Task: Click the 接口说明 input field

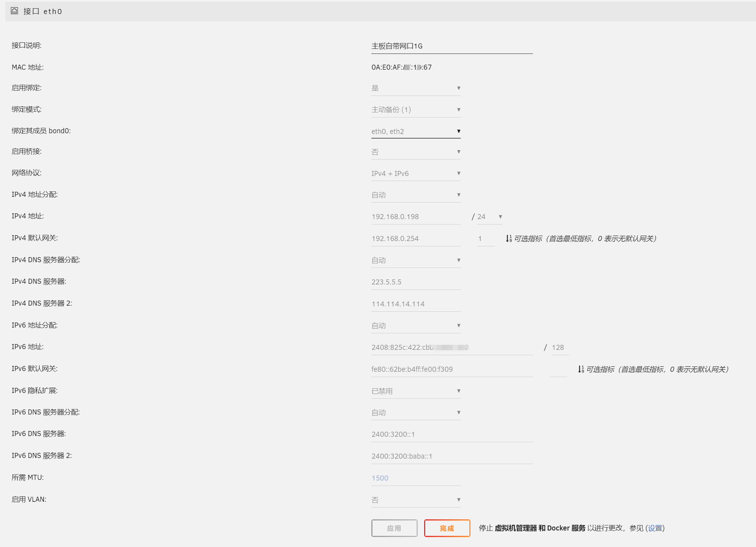Action: pos(452,46)
